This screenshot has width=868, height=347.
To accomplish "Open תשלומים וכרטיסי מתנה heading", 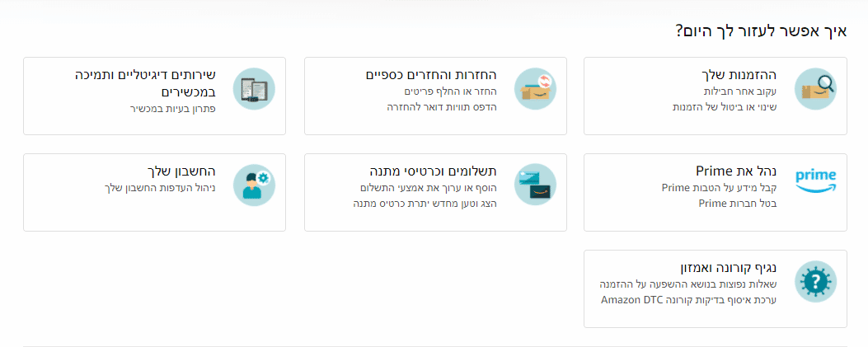I will coord(433,171).
